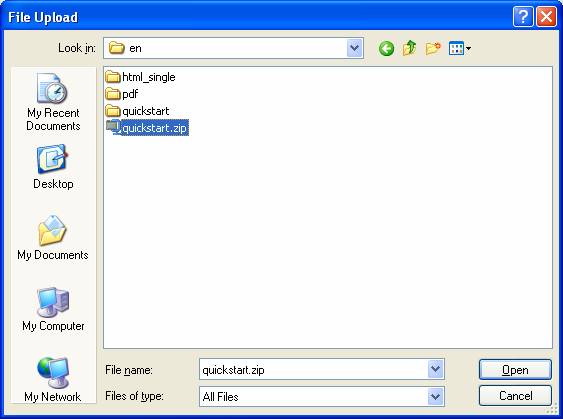This screenshot has width=563, height=419.
Task: Select the html_single folder
Action: click(x=141, y=77)
